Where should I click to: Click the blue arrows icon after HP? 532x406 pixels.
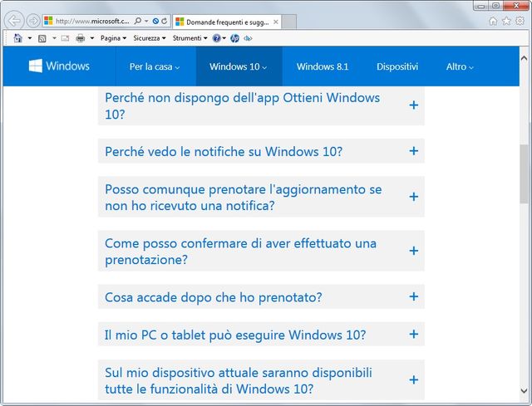pos(248,38)
